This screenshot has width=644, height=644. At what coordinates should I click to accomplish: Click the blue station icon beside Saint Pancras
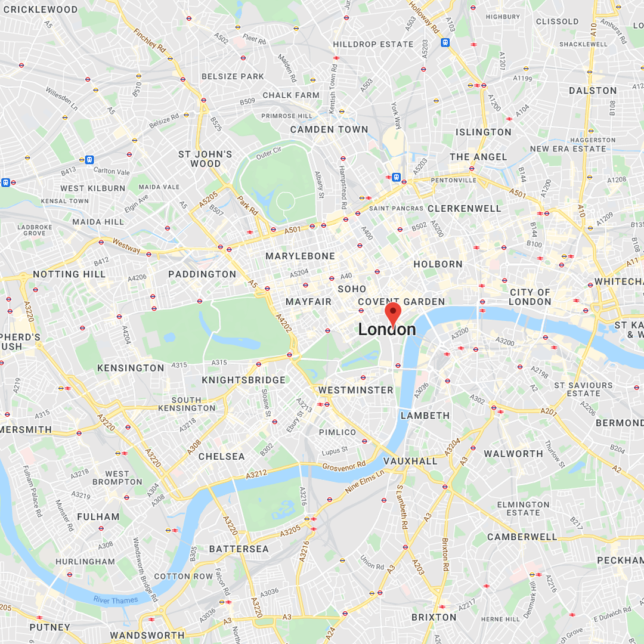(x=396, y=177)
